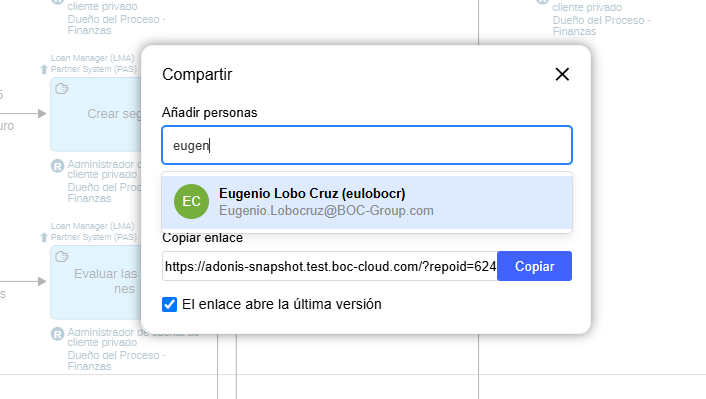Close the Compartir dialog with the X
The height and width of the screenshot is (399, 706).
(562, 74)
